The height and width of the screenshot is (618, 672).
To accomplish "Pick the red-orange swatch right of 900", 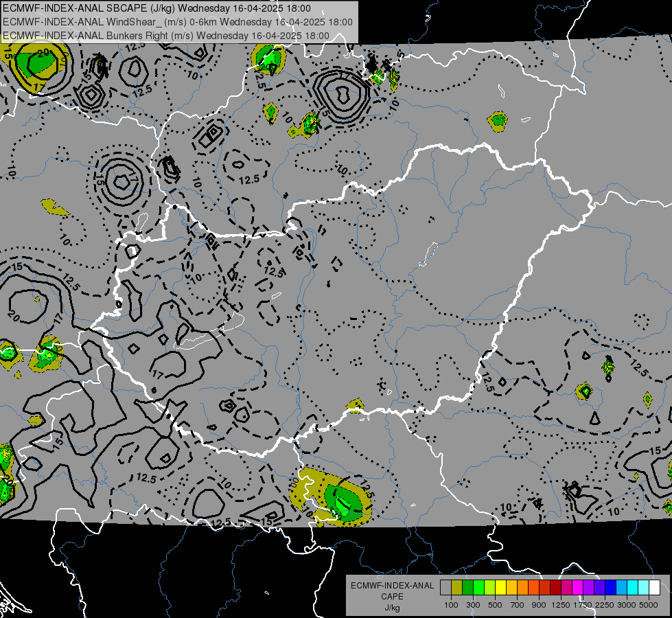I will (545, 588).
